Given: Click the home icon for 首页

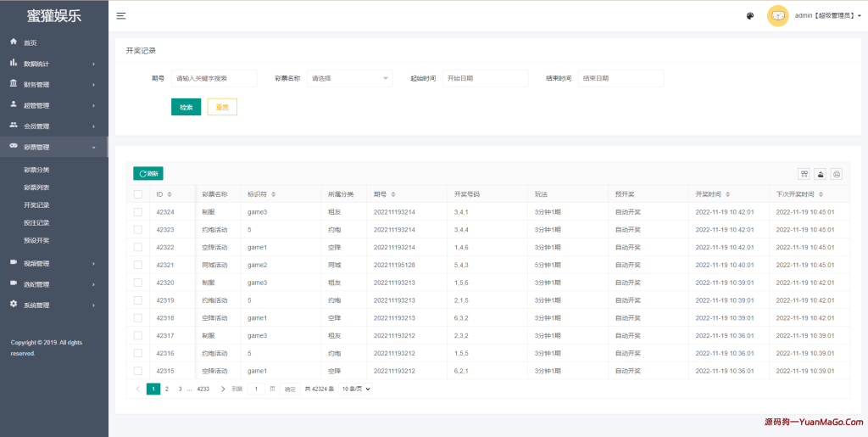Looking at the screenshot, I should (14, 42).
